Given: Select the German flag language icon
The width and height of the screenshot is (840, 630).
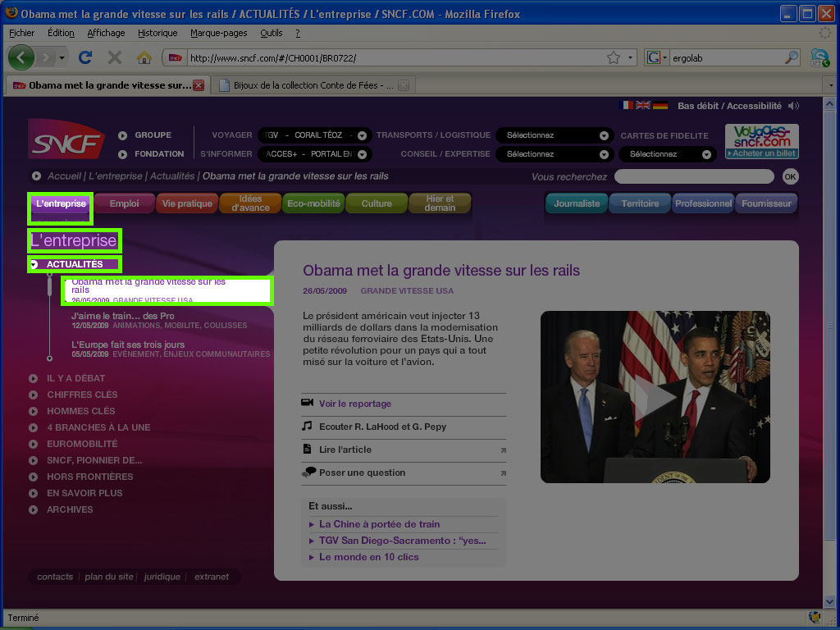Looking at the screenshot, I should pos(660,106).
